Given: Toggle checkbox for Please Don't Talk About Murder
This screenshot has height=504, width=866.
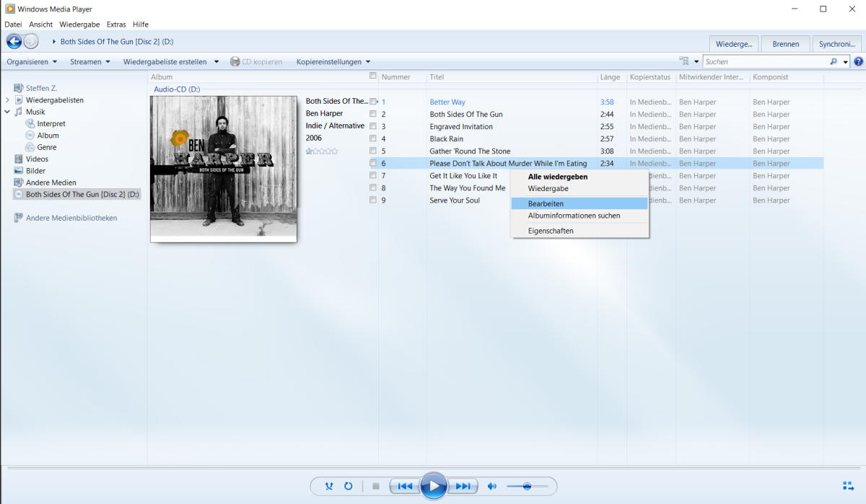Looking at the screenshot, I should [373, 163].
